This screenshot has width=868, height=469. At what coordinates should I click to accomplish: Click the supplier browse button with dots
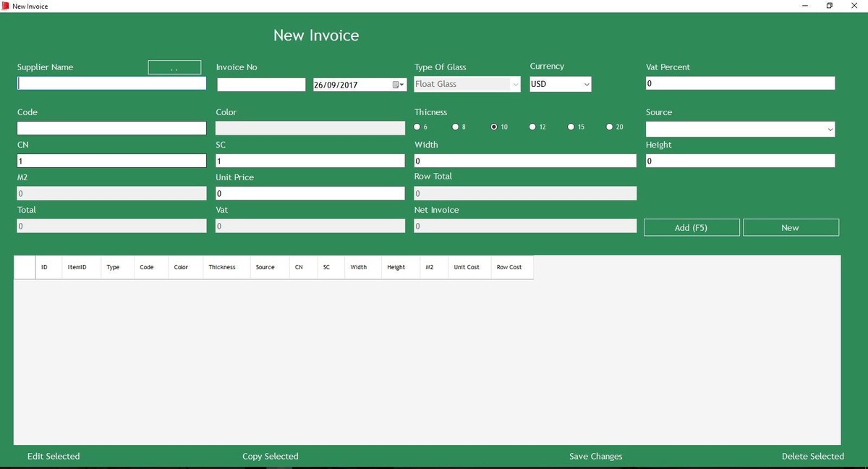click(174, 67)
